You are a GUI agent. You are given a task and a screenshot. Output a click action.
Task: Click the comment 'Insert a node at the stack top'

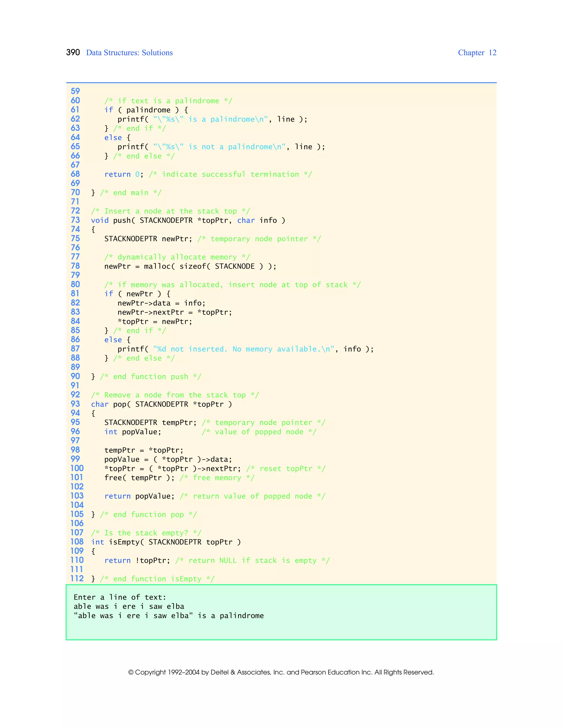[170, 211]
